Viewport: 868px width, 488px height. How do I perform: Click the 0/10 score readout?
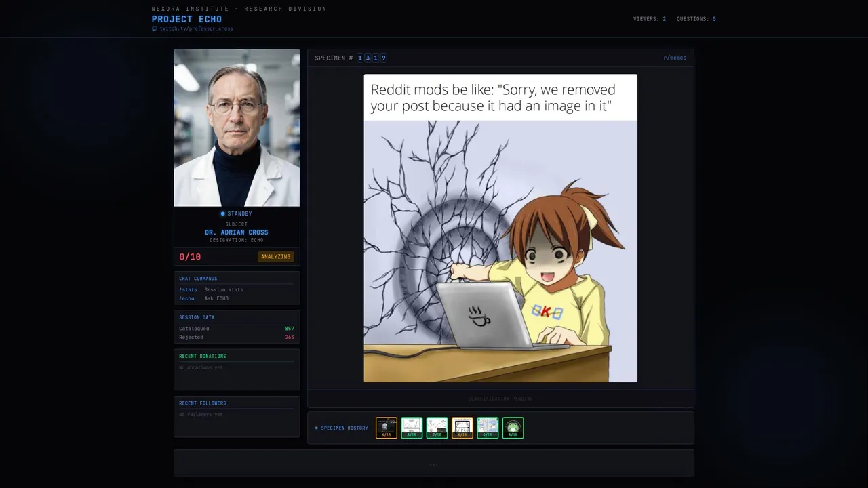pos(190,257)
